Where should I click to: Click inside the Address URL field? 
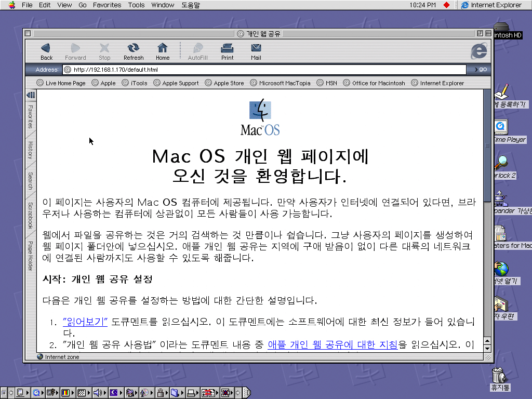click(265, 70)
